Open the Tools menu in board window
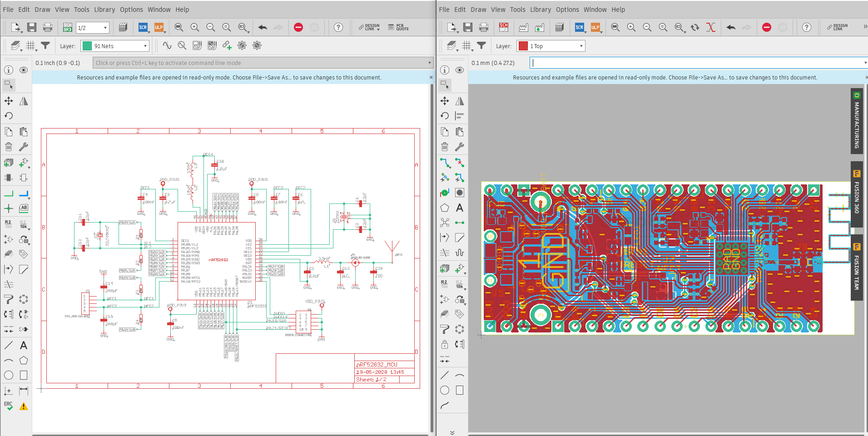Image resolution: width=868 pixels, height=436 pixels. point(517,10)
